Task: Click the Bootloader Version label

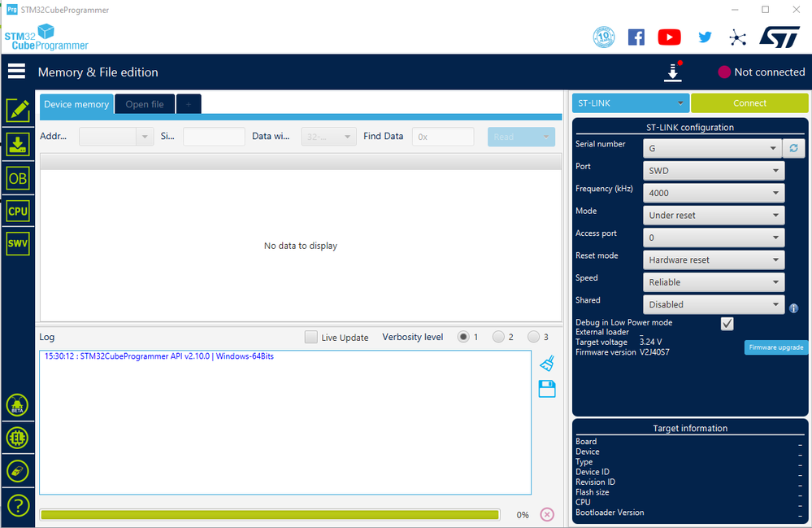Action: [610, 513]
